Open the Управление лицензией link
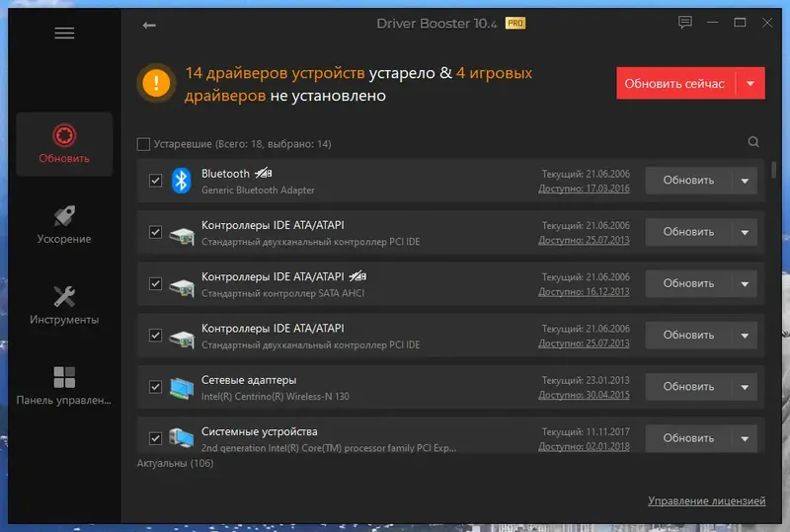 (706, 500)
